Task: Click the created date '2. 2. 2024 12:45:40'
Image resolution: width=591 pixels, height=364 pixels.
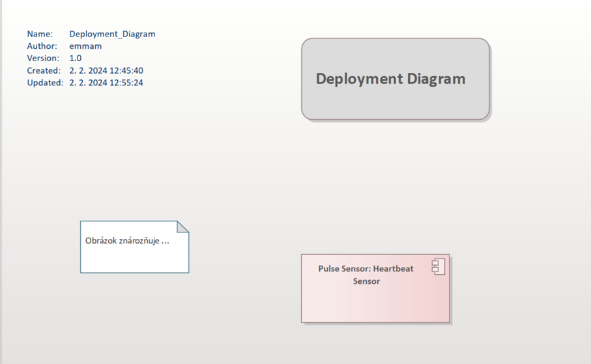Action: [x=106, y=70]
